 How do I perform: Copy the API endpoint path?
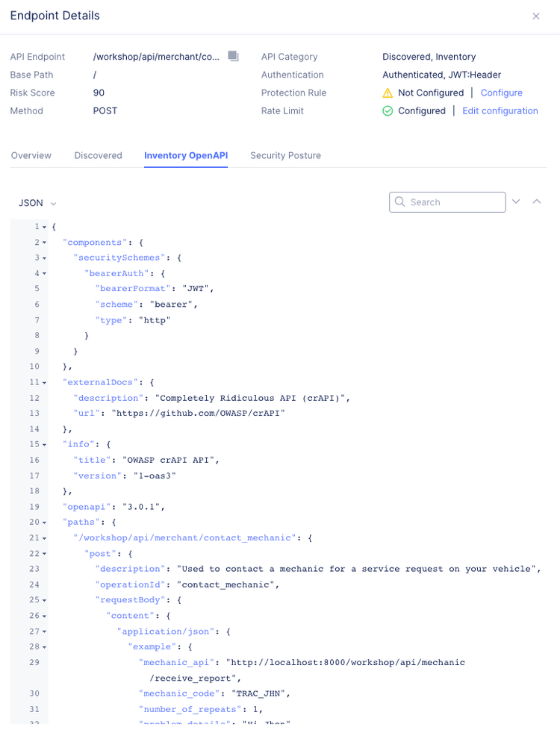[x=232, y=56]
